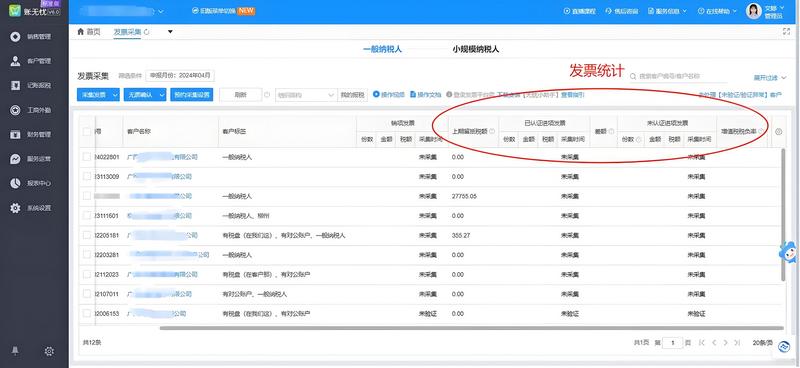The height and width of the screenshot is (368, 800).
Task: Open 记账报税 sidebar icon
Action: click(x=16, y=85)
